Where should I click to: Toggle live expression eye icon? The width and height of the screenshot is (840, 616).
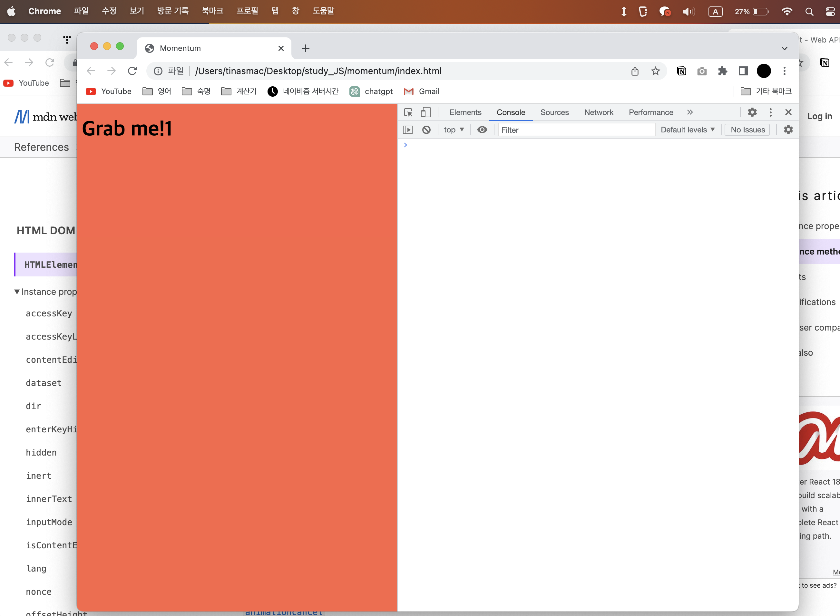[482, 130]
